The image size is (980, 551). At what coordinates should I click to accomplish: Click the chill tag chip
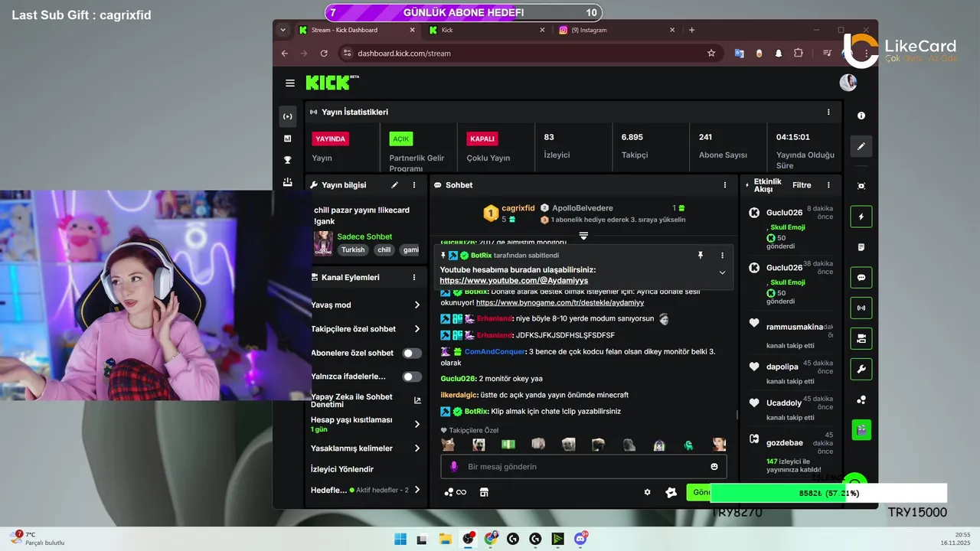(384, 249)
